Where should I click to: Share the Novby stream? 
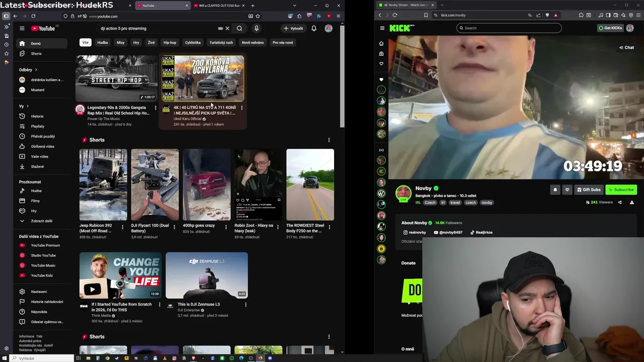[620, 202]
